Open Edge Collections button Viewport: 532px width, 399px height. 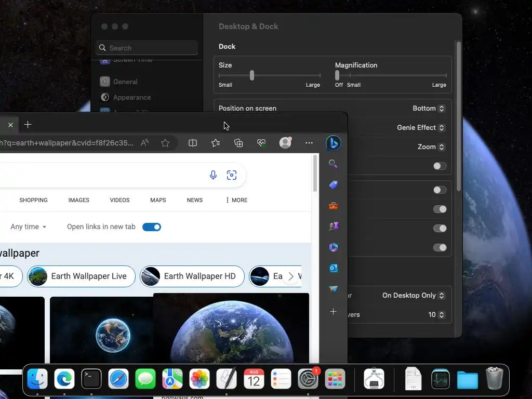click(x=238, y=143)
